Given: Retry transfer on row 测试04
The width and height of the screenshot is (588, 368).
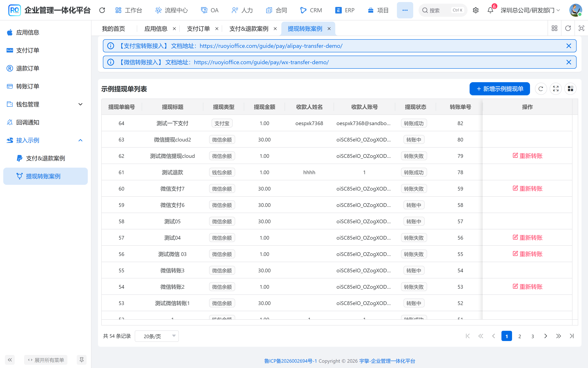Looking at the screenshot, I should click(x=528, y=238).
